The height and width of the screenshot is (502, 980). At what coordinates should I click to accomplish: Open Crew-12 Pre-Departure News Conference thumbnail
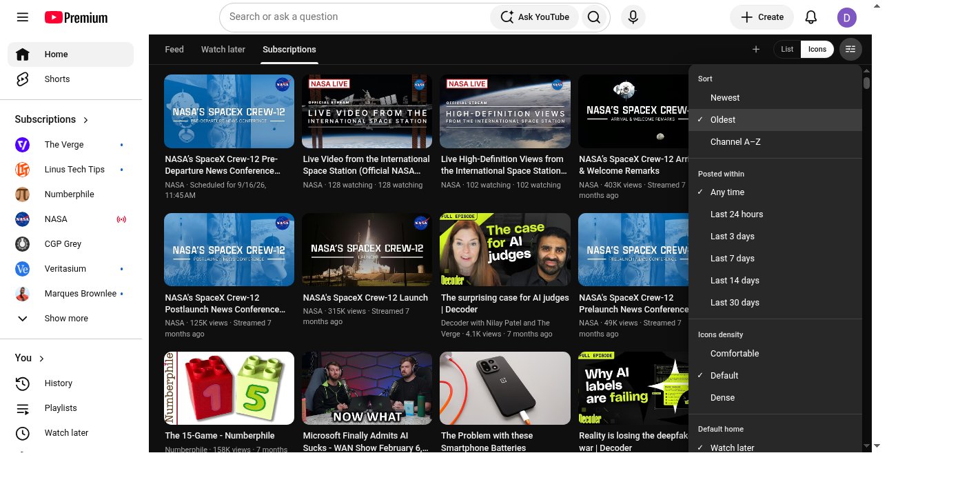(x=229, y=112)
